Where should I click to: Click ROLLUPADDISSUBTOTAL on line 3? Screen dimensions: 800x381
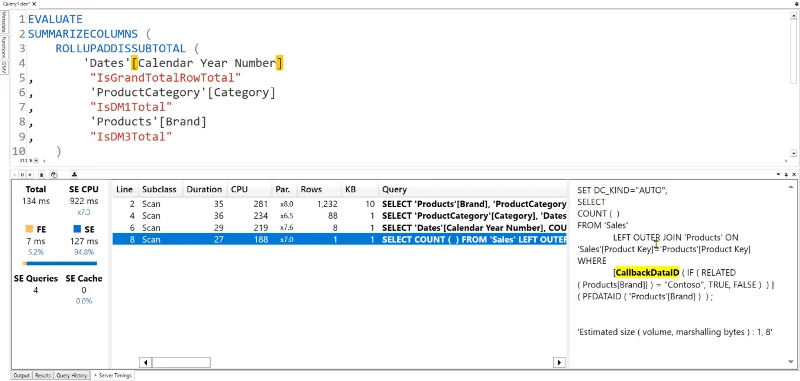120,48
